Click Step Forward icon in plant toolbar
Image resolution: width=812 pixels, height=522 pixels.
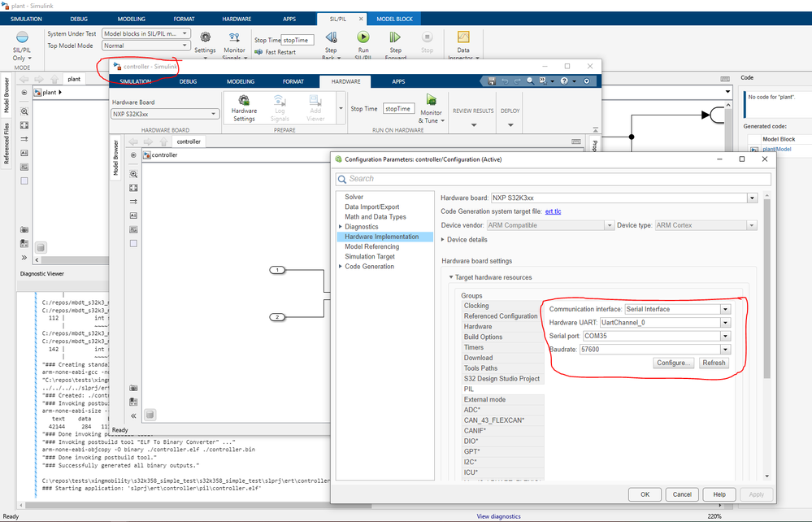395,37
